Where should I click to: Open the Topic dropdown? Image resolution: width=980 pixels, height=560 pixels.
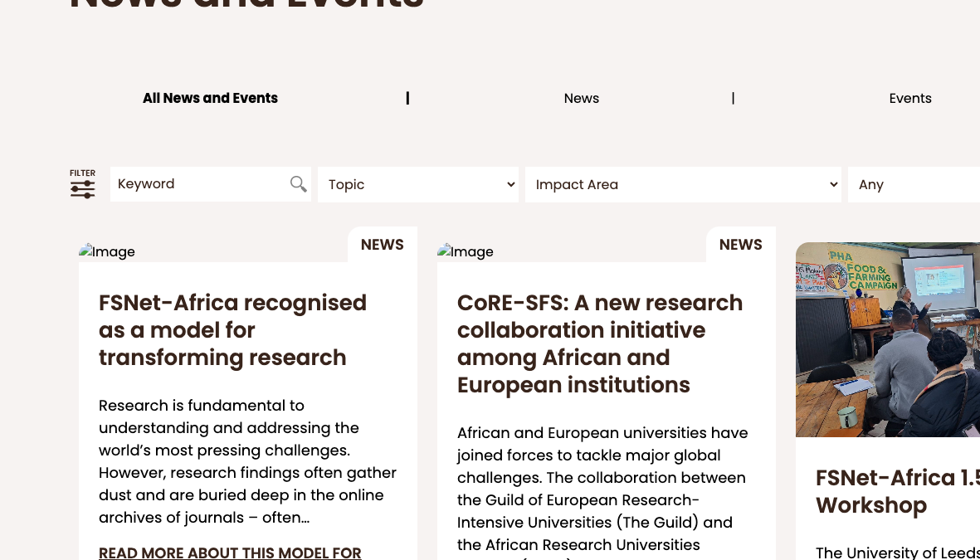tap(417, 184)
